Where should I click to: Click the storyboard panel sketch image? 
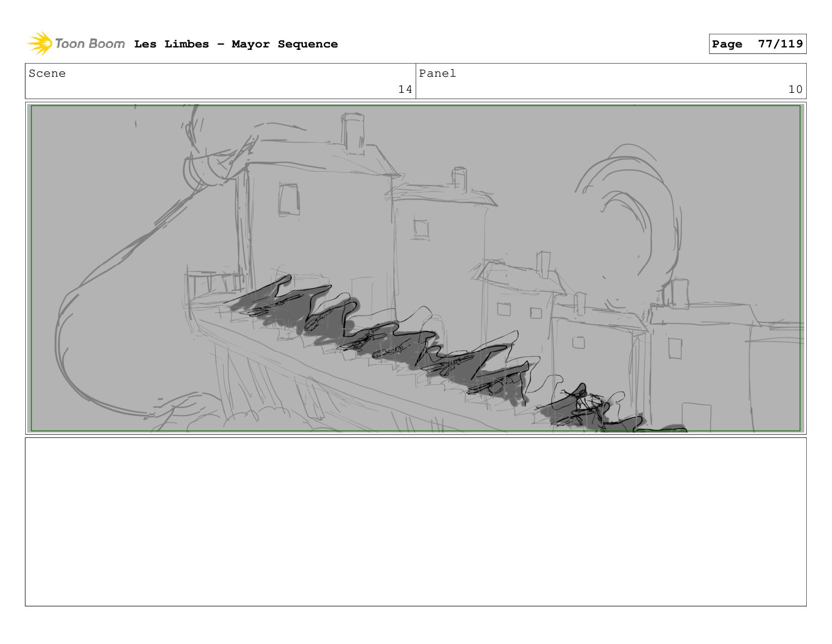pyautogui.click(x=415, y=268)
